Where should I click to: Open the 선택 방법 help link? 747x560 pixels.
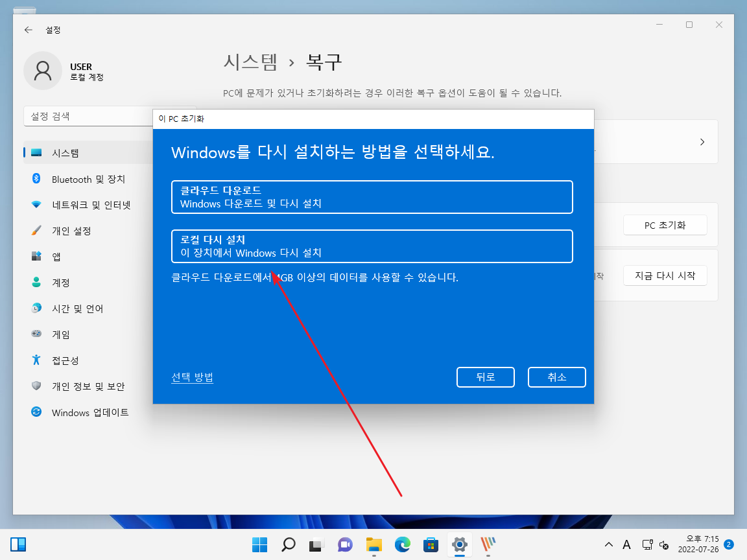coord(192,377)
